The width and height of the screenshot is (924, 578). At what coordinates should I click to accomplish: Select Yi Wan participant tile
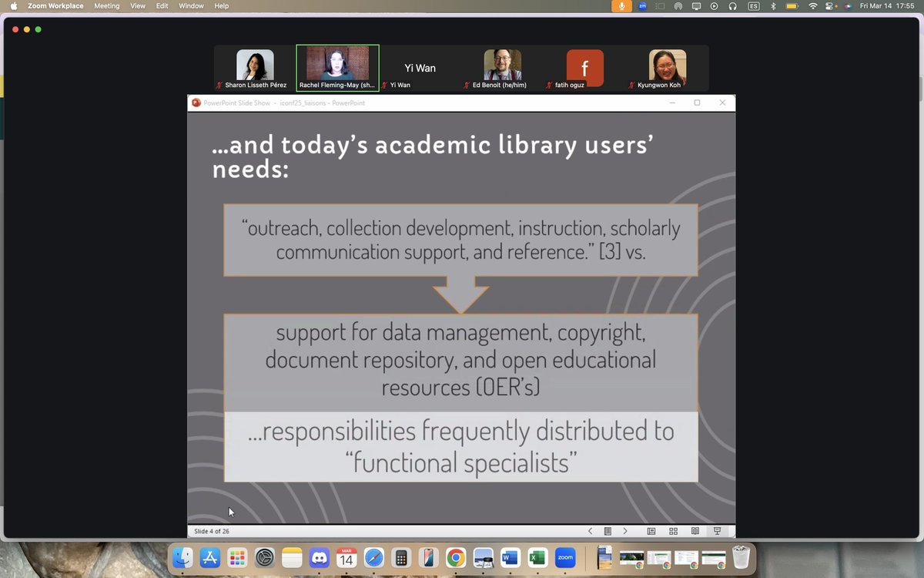click(420, 68)
